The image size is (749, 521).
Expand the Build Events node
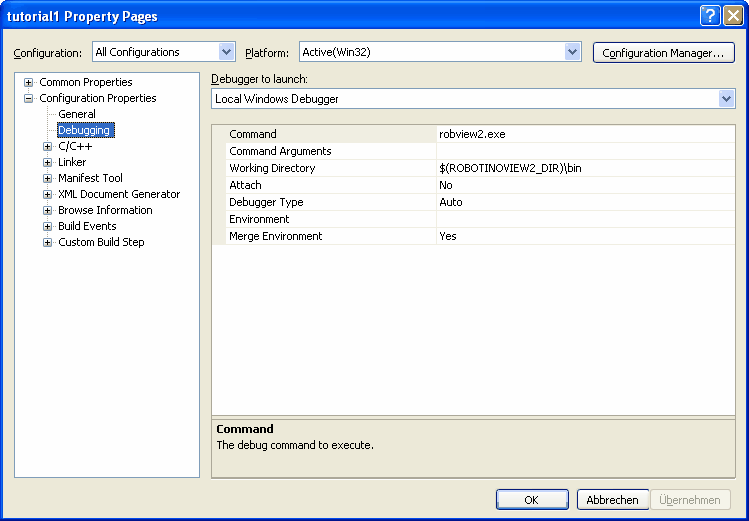(x=47, y=226)
